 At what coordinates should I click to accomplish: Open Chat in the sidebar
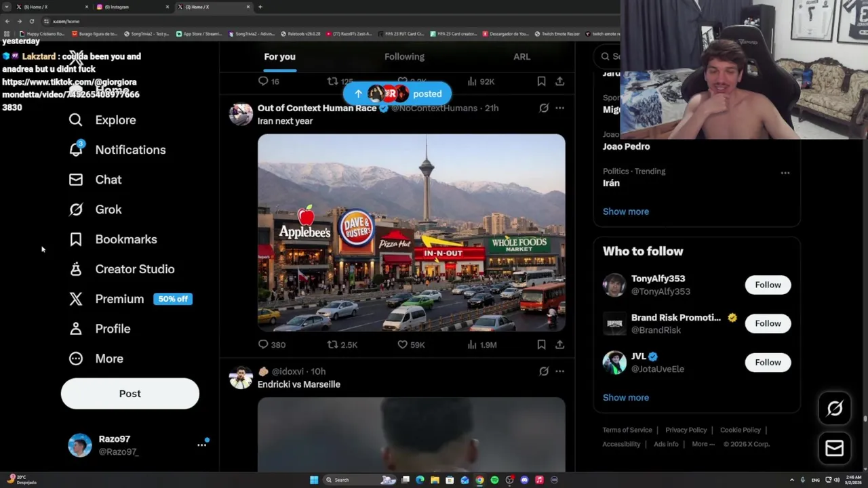point(95,180)
